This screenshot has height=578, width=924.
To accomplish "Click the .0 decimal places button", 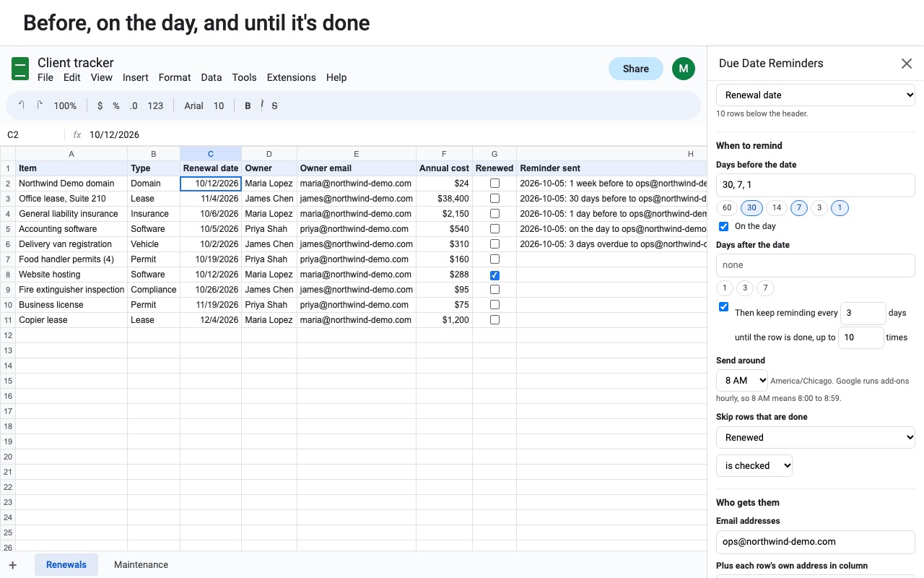I will [134, 105].
